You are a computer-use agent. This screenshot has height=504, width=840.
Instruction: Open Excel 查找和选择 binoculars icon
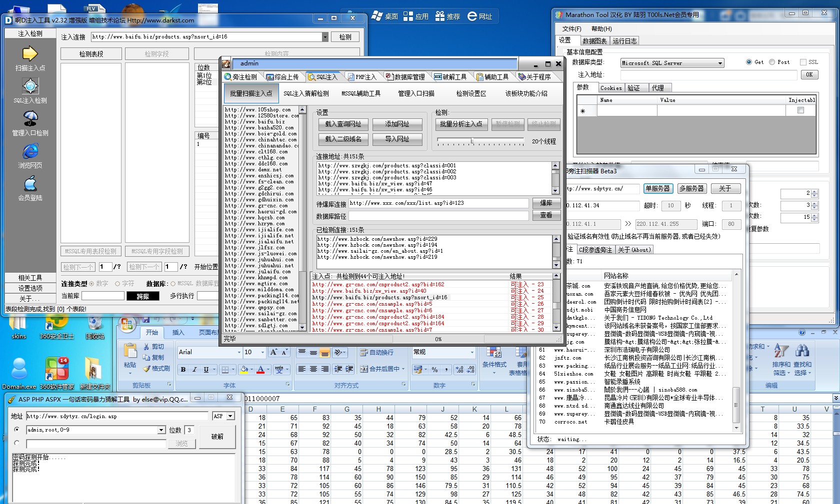point(802,351)
